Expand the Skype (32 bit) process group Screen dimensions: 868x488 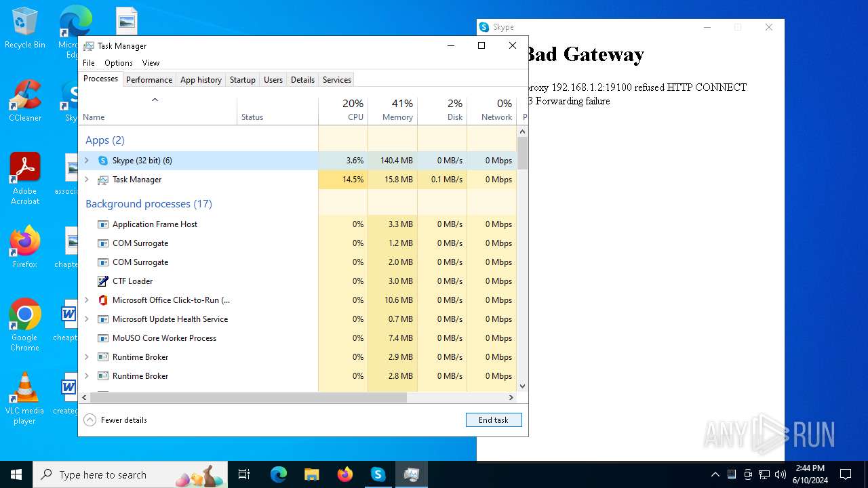click(86, 161)
